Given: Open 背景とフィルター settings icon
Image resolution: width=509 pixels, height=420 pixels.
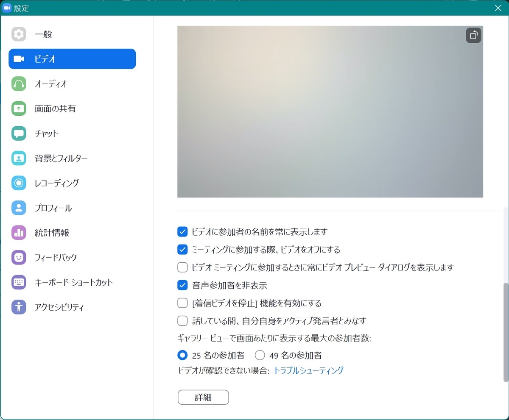Looking at the screenshot, I should (x=19, y=158).
